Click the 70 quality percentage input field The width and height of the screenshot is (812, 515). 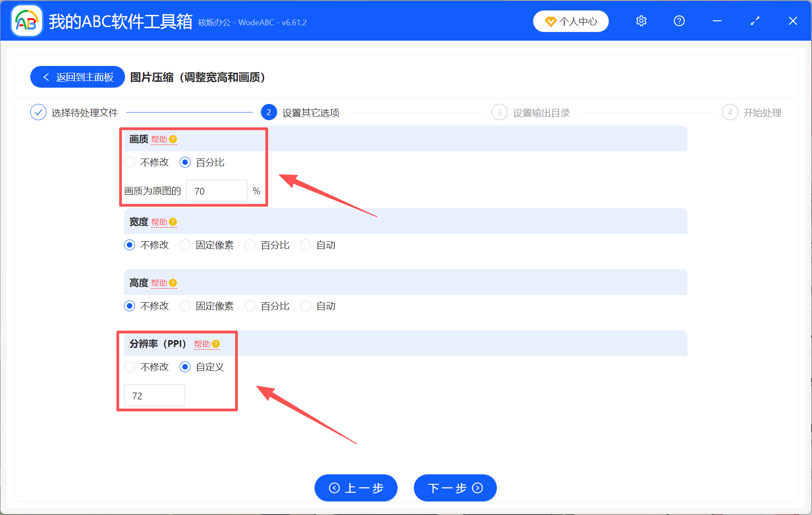click(x=217, y=191)
